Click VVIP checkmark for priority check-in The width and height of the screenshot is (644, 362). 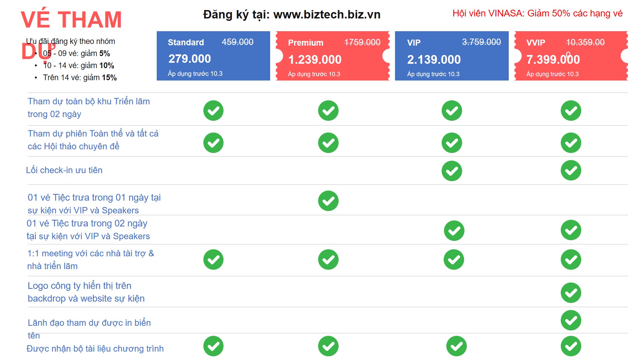(x=571, y=170)
